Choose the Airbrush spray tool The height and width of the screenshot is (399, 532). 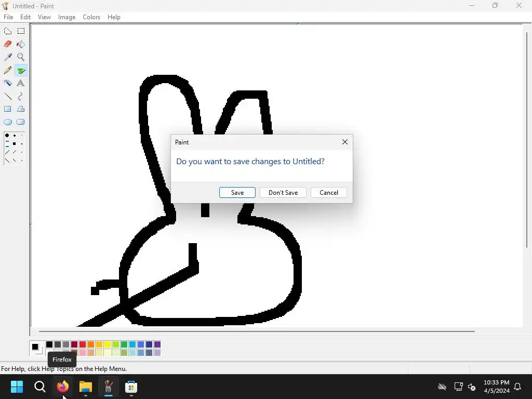(8, 83)
